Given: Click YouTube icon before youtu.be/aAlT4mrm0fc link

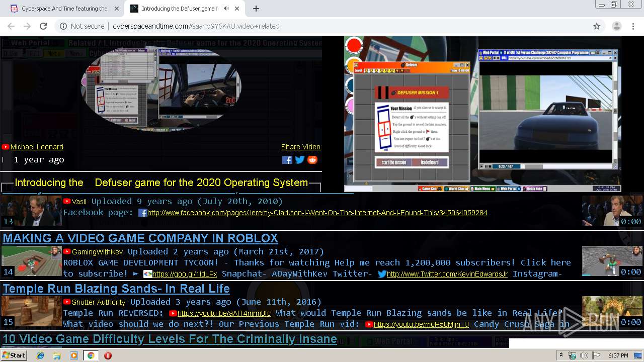Looking at the screenshot, I should [173, 313].
